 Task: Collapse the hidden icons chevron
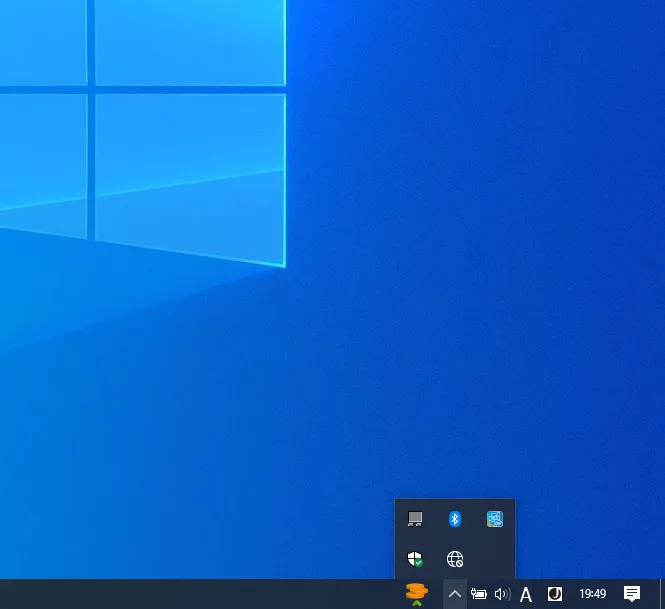click(454, 594)
